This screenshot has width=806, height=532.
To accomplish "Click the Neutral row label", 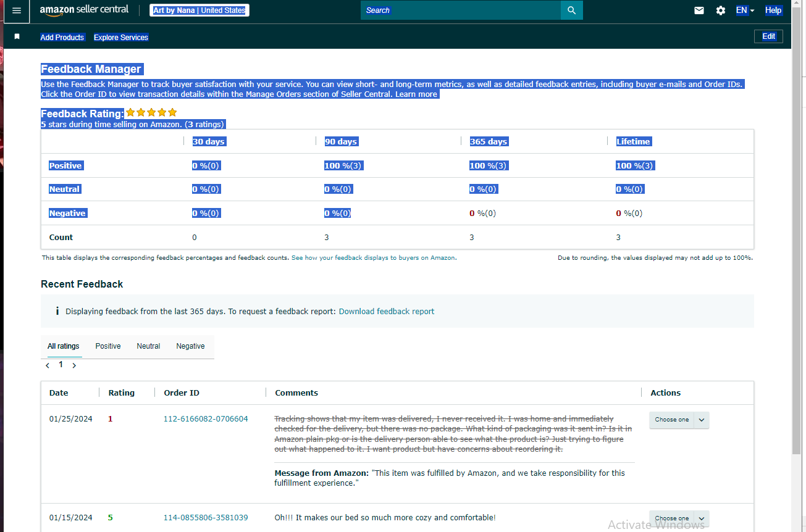I will (x=65, y=189).
